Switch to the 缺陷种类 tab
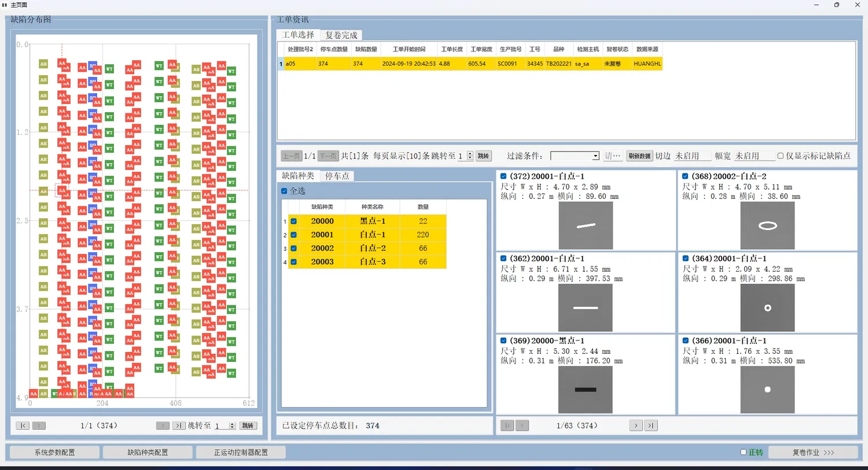The height and width of the screenshot is (470, 868). [x=298, y=176]
